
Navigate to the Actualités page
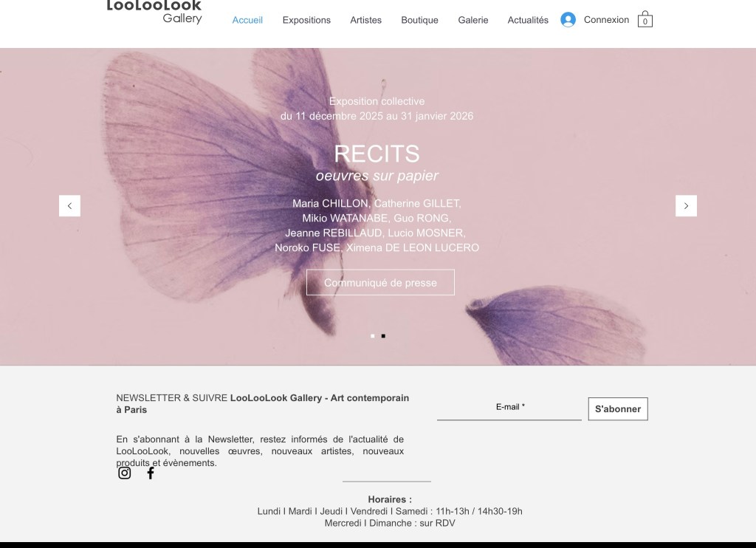pyautogui.click(x=528, y=20)
